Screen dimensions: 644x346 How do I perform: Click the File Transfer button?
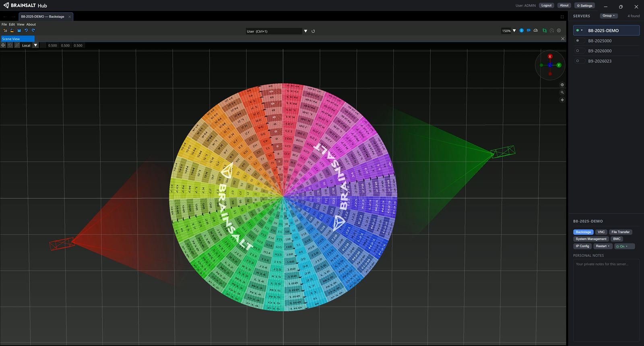pos(620,232)
